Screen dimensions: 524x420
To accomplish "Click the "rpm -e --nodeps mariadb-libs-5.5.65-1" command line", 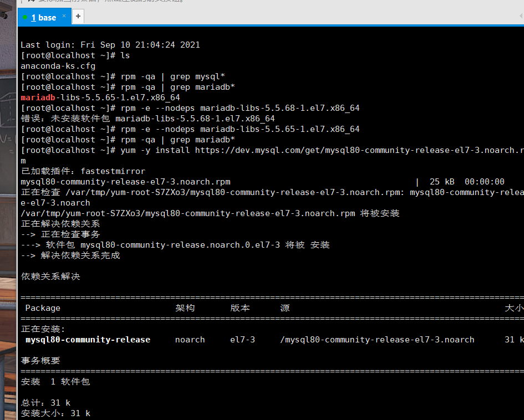I will (x=190, y=129).
